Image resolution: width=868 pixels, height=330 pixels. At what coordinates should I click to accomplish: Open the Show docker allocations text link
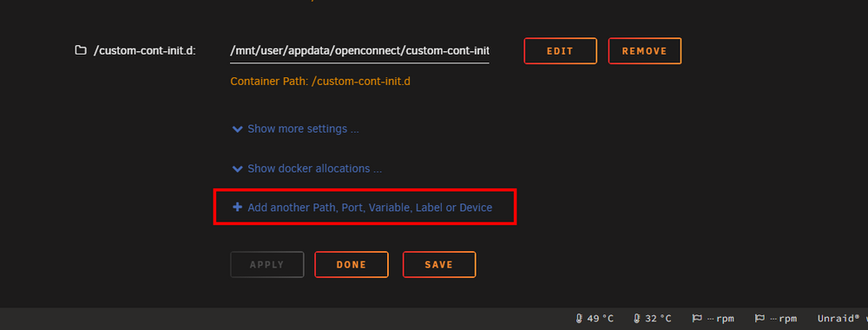coord(314,168)
